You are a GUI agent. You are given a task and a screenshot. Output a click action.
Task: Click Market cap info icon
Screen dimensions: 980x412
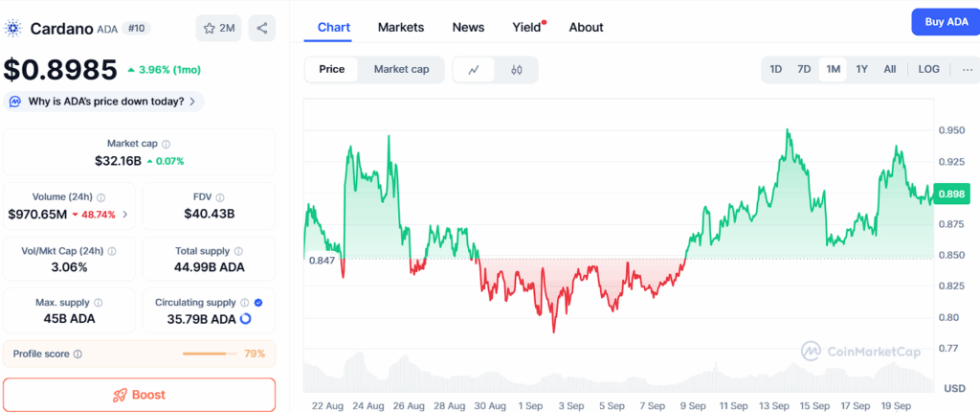point(167,144)
